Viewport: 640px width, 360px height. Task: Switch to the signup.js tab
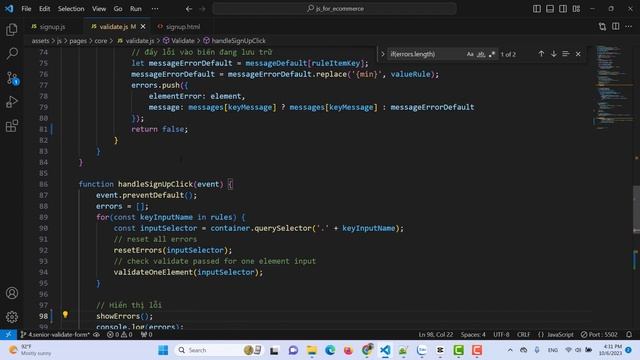pyautogui.click(x=53, y=27)
